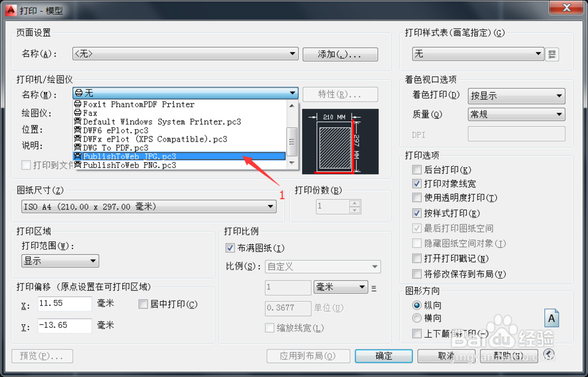Click the 添加 button

340,54
